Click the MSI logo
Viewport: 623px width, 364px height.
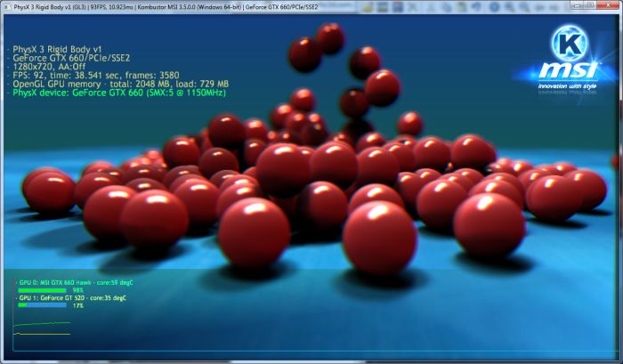pyautogui.click(x=568, y=70)
